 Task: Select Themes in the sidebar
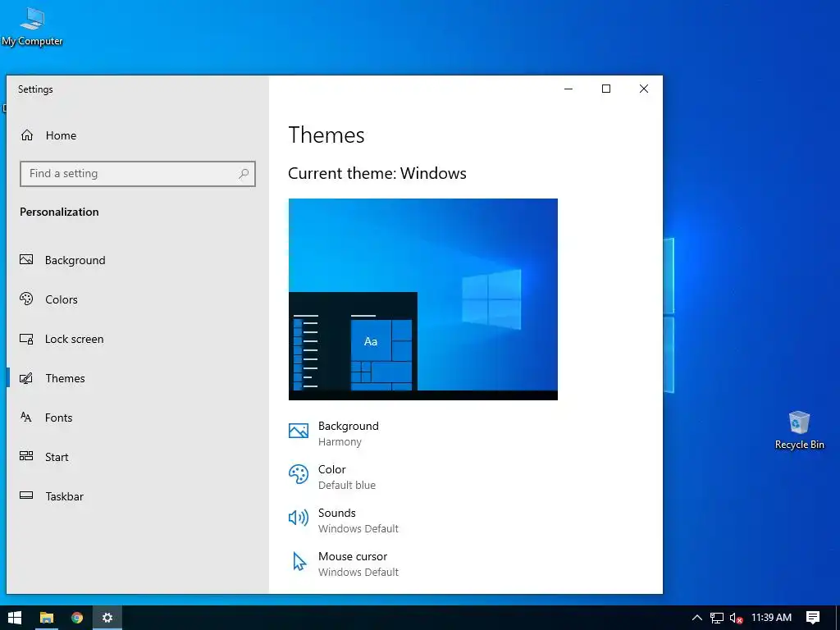point(137,378)
